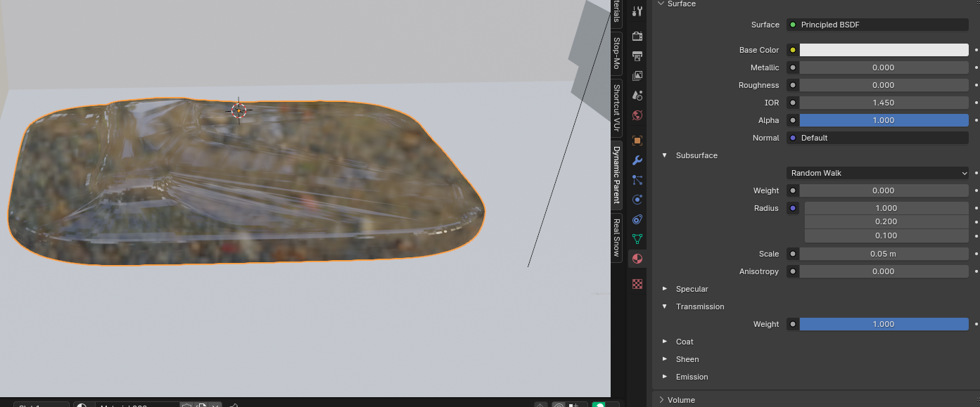Image resolution: width=980 pixels, height=407 pixels.
Task: Click the Base Color yellow socket dot
Action: 793,50
